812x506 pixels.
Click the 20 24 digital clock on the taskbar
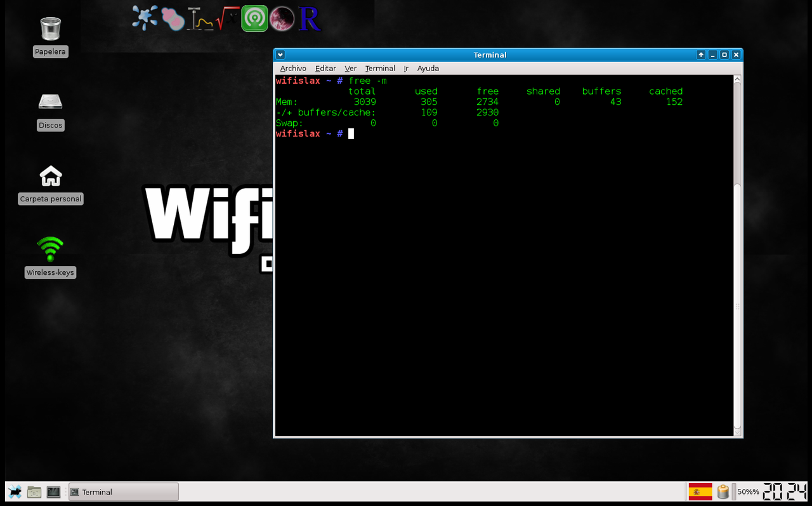[x=785, y=491]
